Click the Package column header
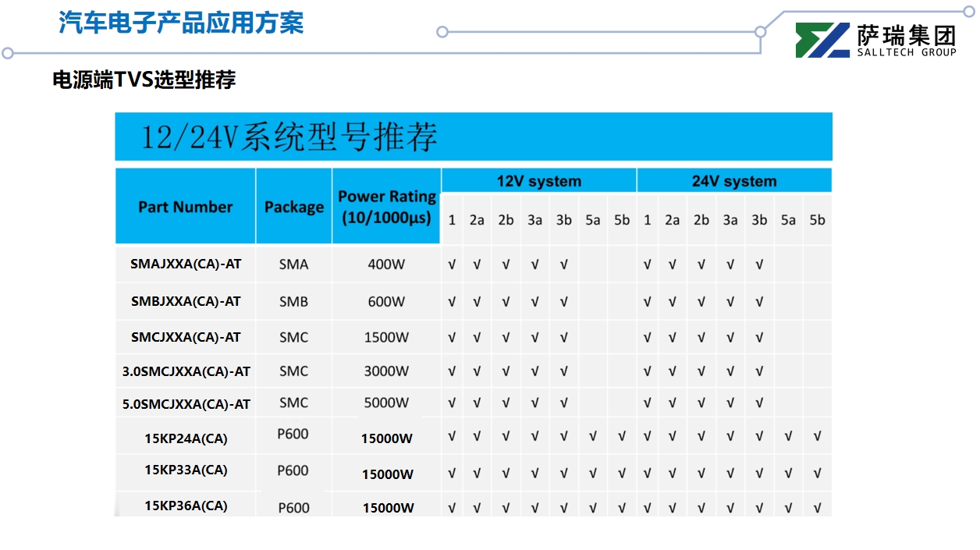Screen dimensions: 980x550 [x=294, y=207]
